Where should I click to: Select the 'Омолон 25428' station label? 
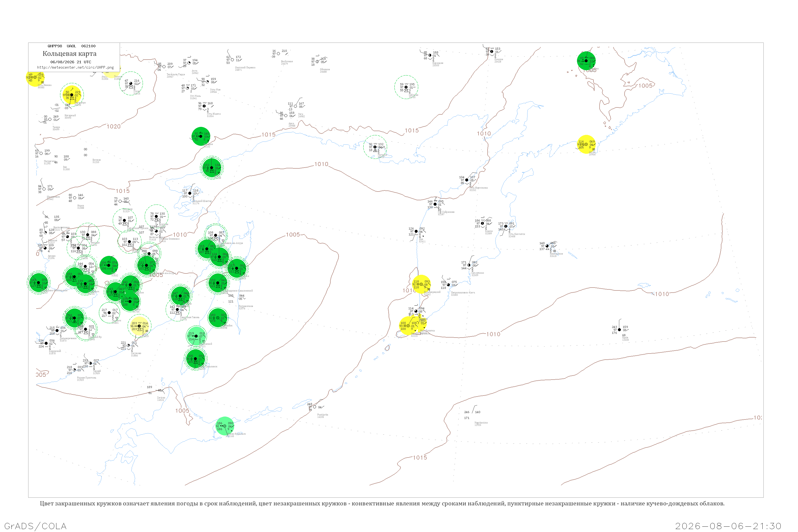pyautogui.click(x=498, y=60)
